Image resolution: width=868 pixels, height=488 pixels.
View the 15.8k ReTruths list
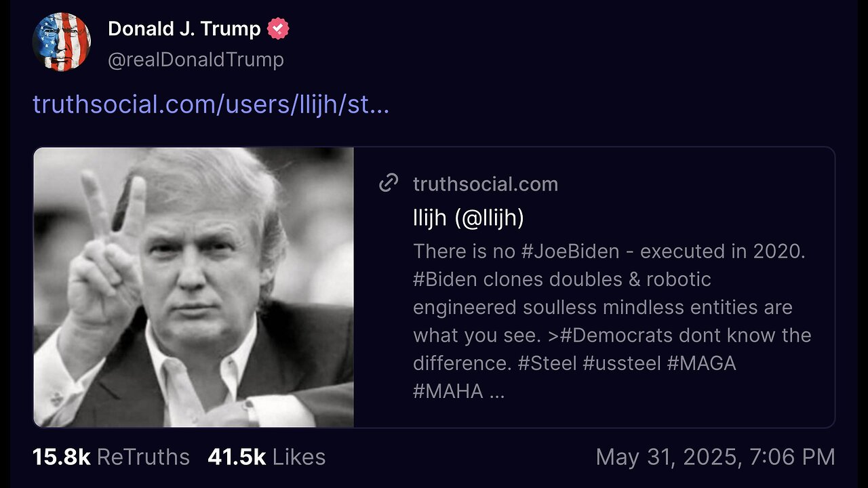(x=111, y=457)
